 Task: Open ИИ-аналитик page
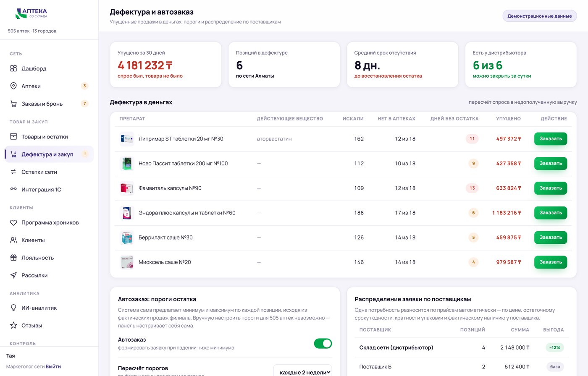click(49, 308)
